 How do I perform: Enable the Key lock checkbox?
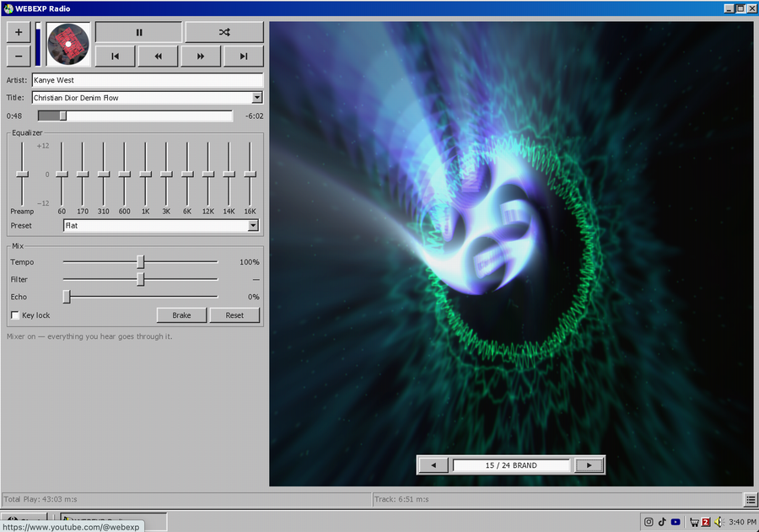point(15,315)
